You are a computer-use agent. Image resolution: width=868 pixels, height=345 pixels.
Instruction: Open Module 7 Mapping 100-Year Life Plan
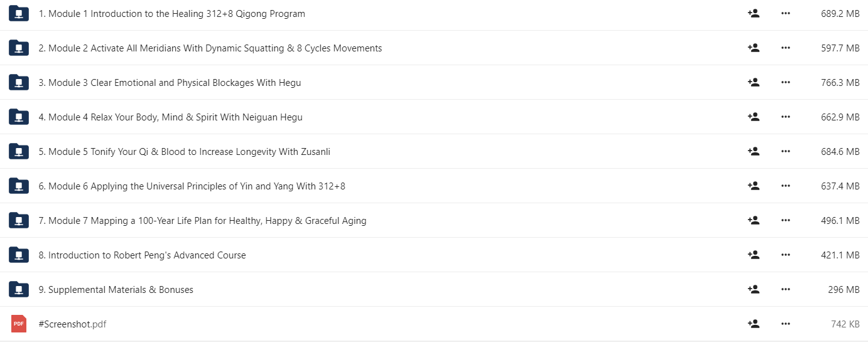[202, 221]
